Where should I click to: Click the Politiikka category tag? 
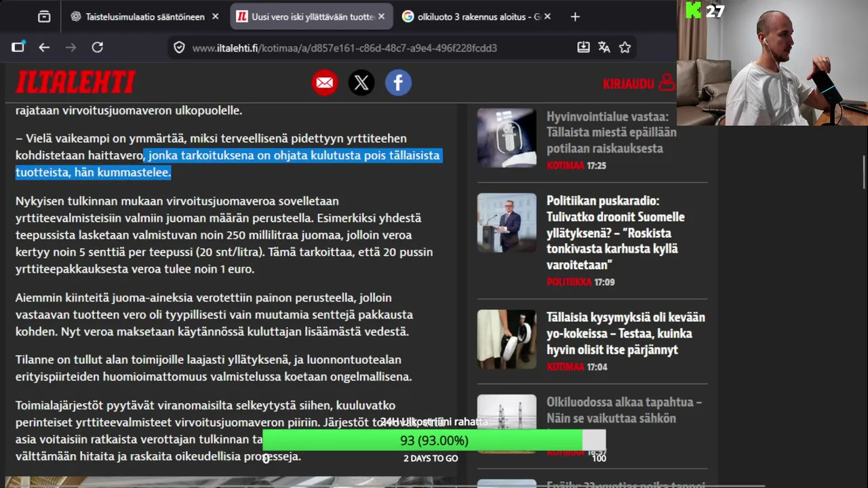tap(569, 282)
